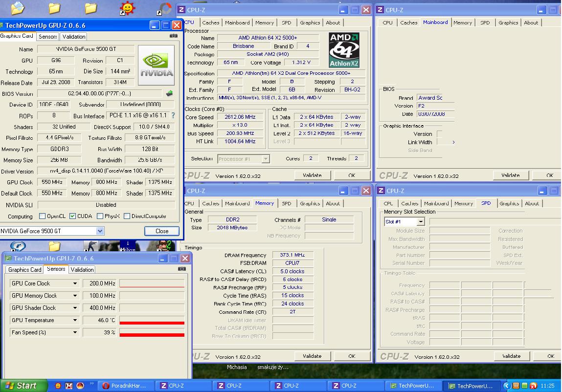Click the taskbar clock showing 11:25
The width and height of the screenshot is (562, 392).
(548, 386)
